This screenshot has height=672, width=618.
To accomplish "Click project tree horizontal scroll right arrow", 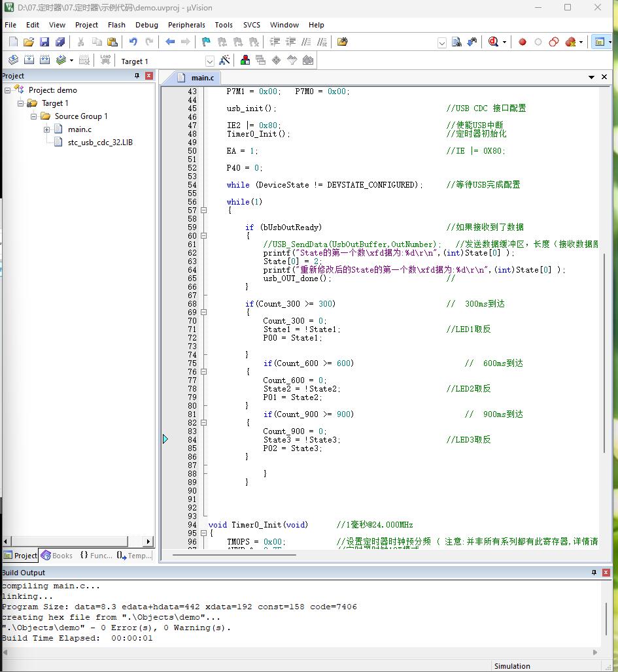I will pos(148,542).
